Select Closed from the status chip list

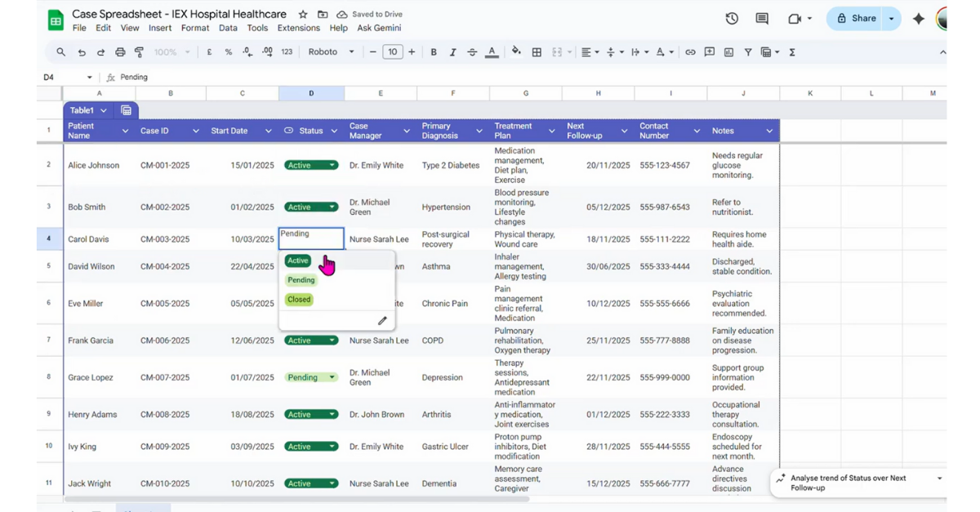(298, 300)
